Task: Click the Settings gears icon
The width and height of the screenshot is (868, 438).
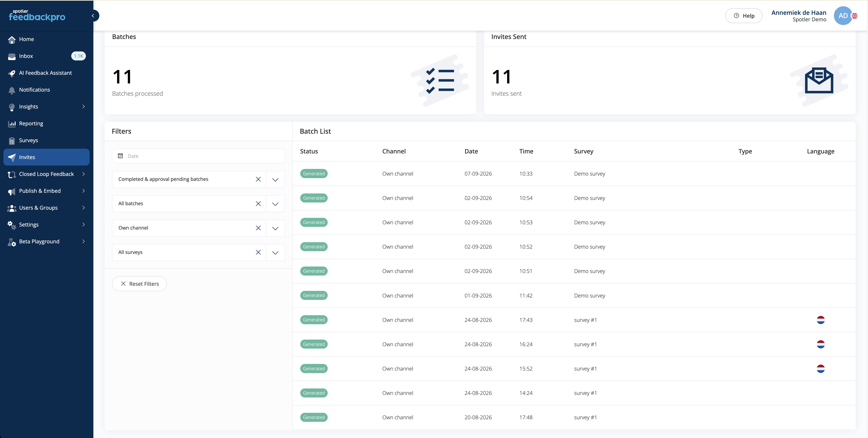Action: (12, 225)
